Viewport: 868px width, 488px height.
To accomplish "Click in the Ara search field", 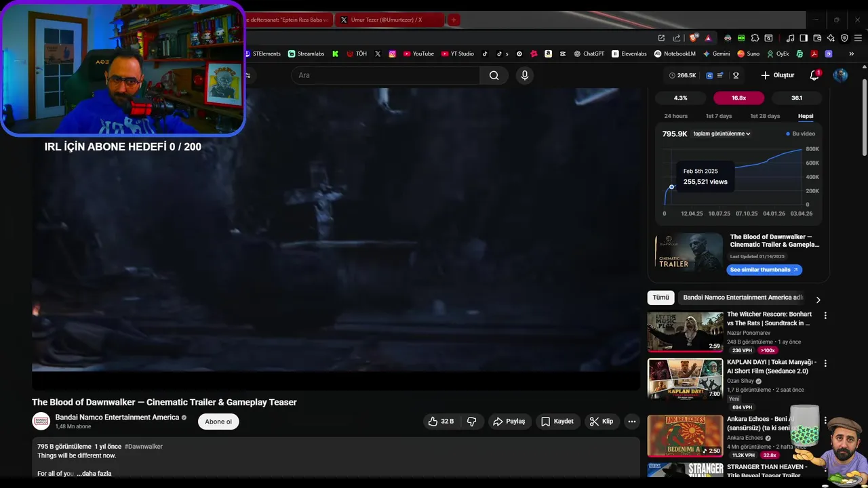I will point(386,75).
